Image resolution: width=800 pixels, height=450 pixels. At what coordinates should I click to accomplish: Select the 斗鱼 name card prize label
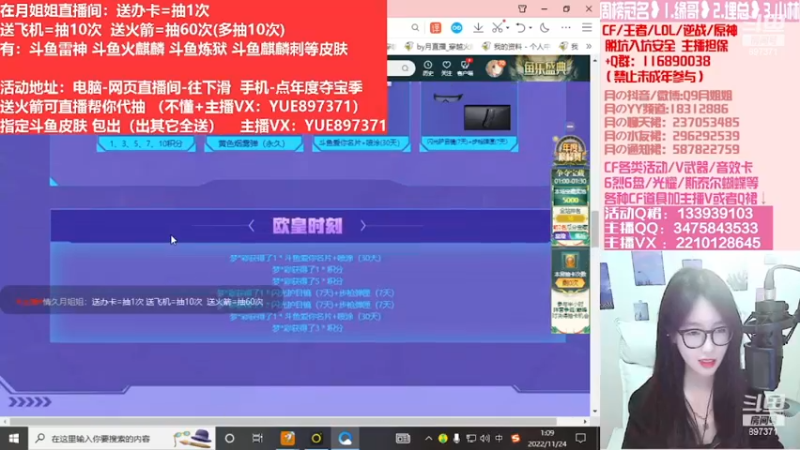[x=361, y=143]
